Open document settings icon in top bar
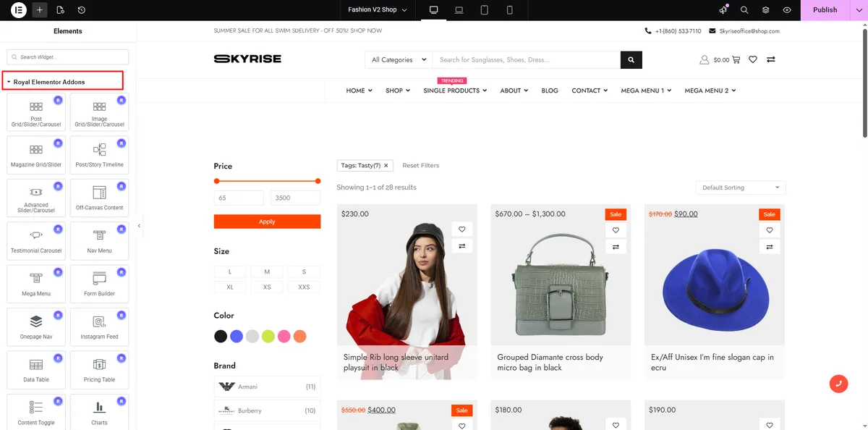868x430 pixels. pos(60,10)
